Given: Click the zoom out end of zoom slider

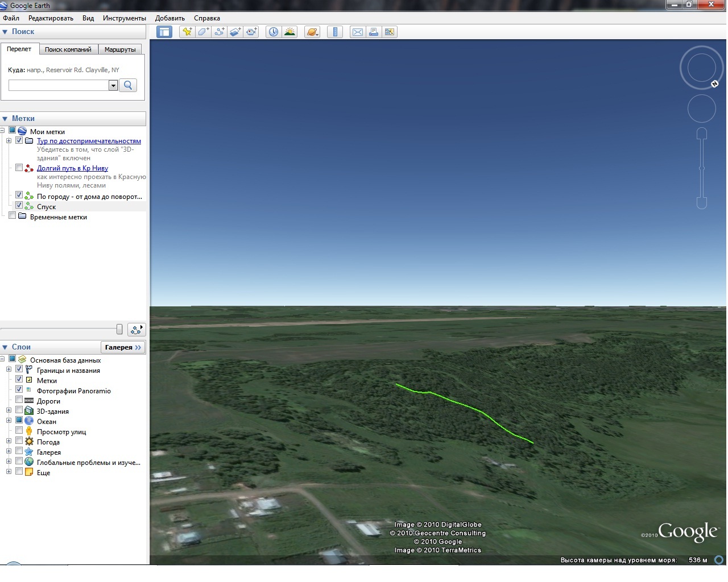Looking at the screenshot, I should (702, 203).
